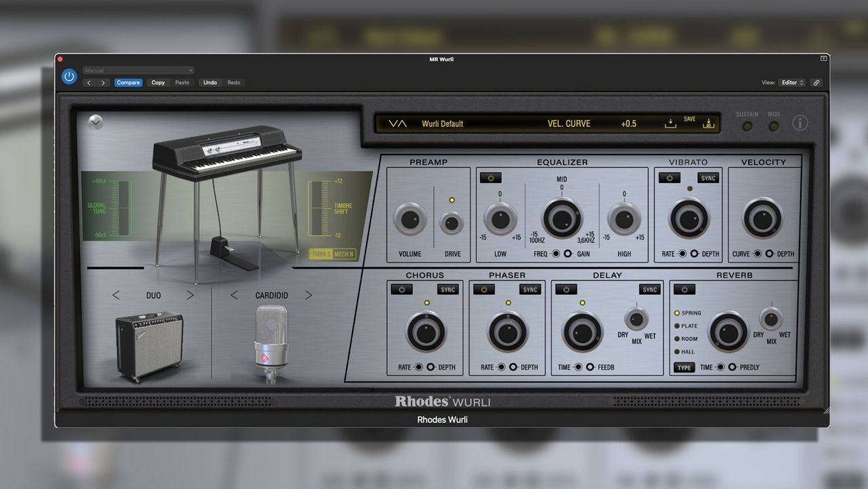Click the cardioid condenser microphone image
This screenshot has height=489, width=868.
point(271,345)
